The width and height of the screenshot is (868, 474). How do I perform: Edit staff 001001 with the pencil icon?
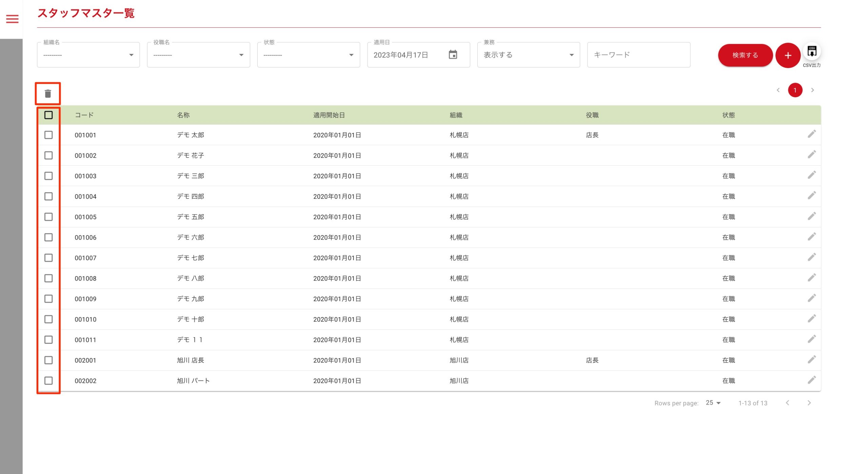811,134
